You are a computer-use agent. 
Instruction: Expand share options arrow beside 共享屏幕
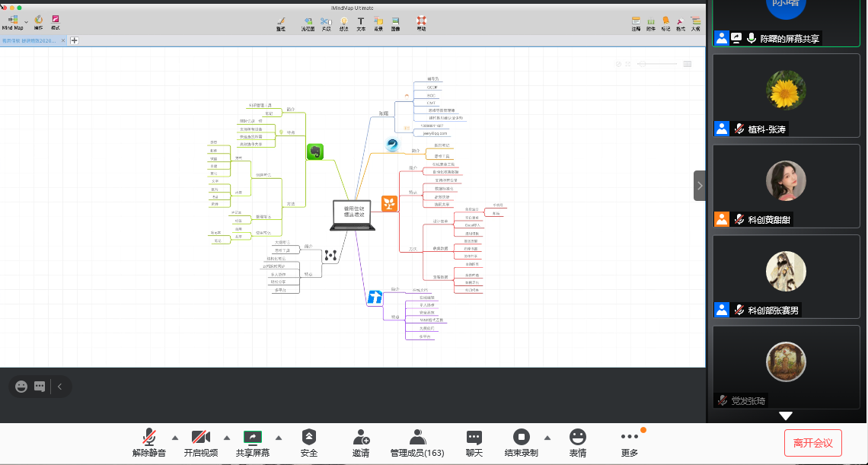(278, 438)
